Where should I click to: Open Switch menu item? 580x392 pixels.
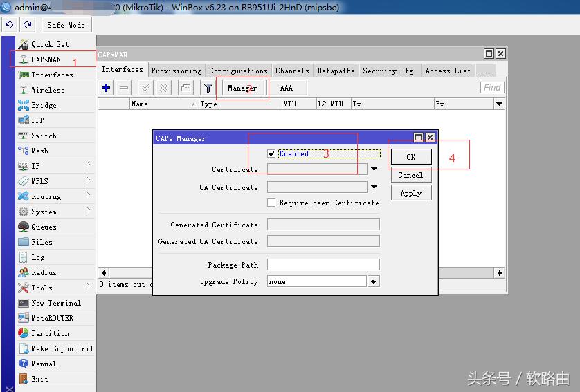55,136
